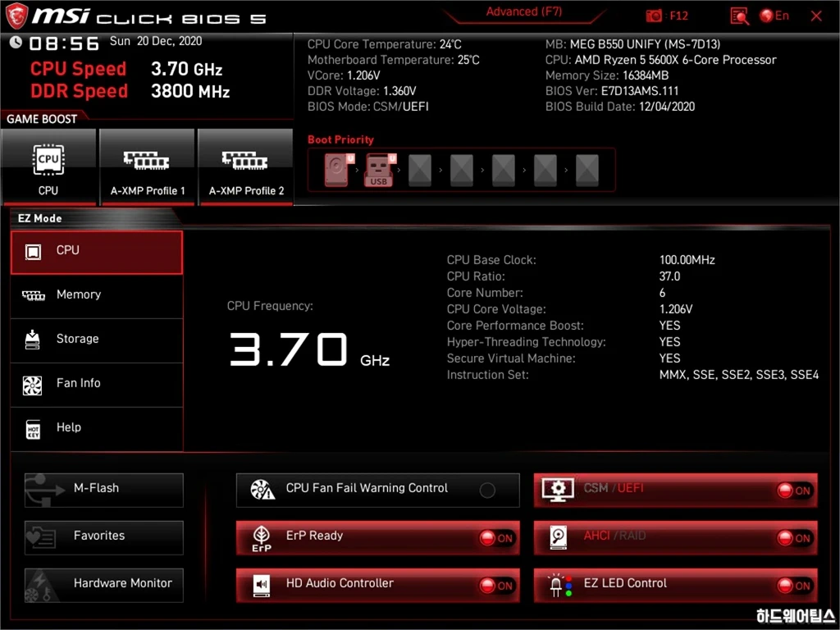Toggle the AHCI/RAID ON switch
The image size is (840, 630).
pyautogui.click(x=794, y=538)
